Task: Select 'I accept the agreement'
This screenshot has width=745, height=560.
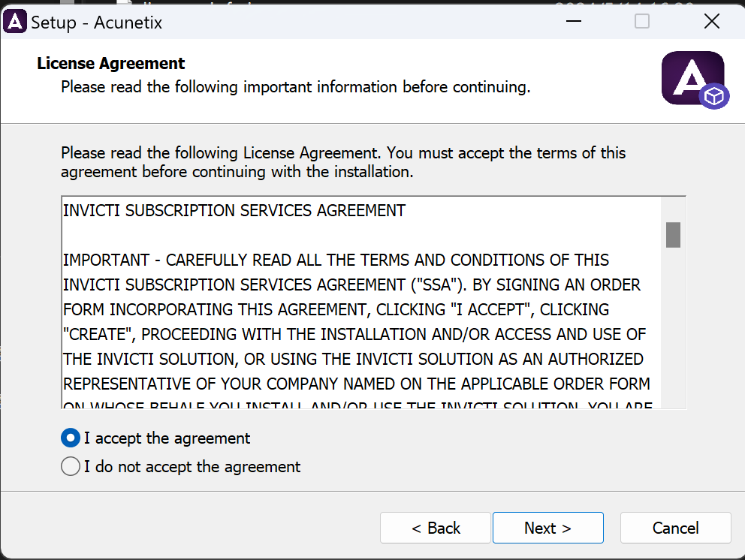Action: tap(70, 438)
